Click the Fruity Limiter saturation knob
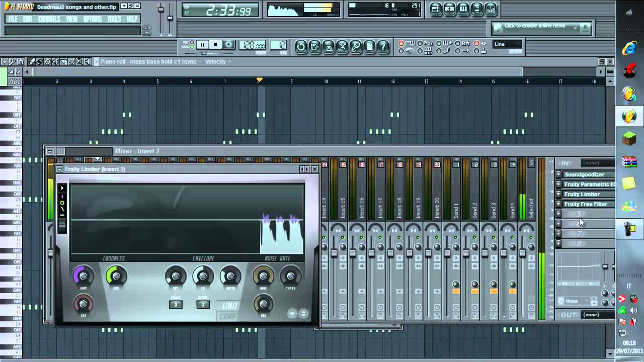This screenshot has width=644, height=362. (84, 304)
